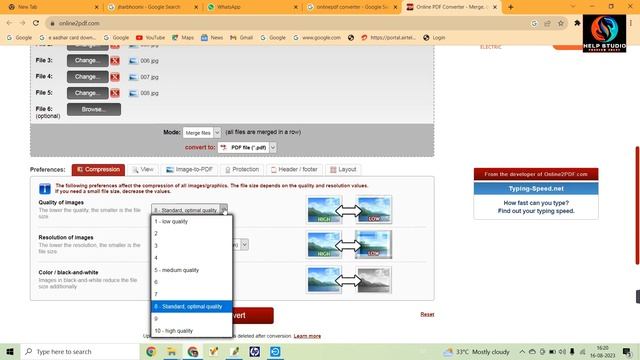Open Typing-Speed.net banner link

pyautogui.click(x=536, y=189)
